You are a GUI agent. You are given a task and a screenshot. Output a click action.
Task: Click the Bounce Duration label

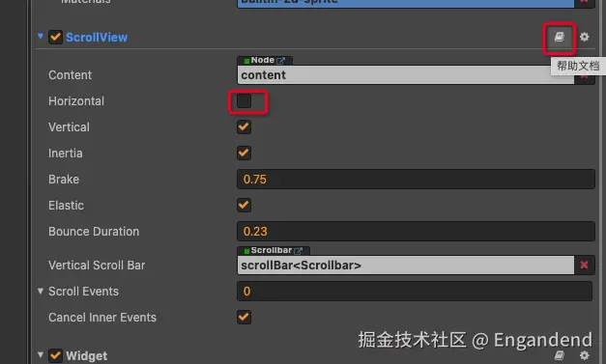(94, 231)
